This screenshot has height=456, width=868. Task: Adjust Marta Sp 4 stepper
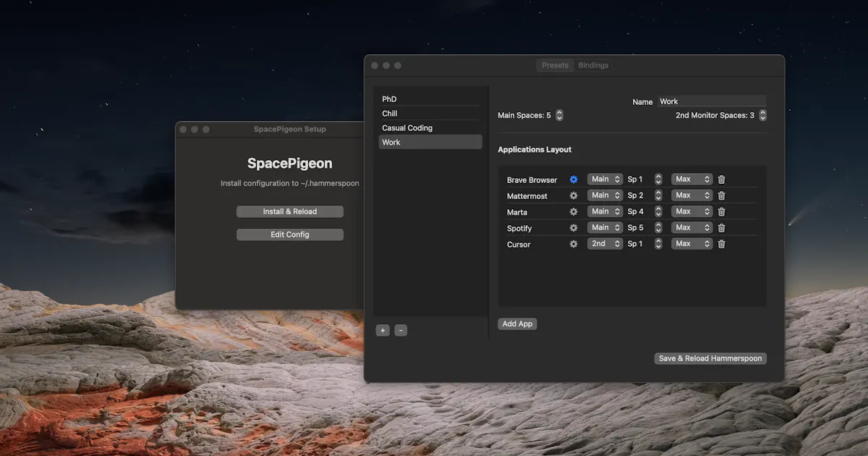(x=658, y=211)
